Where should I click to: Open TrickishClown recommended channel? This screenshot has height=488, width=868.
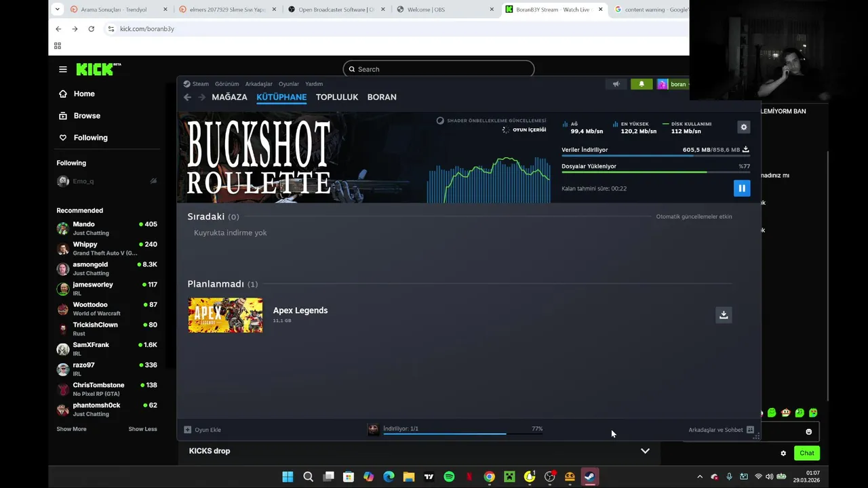[x=106, y=329]
